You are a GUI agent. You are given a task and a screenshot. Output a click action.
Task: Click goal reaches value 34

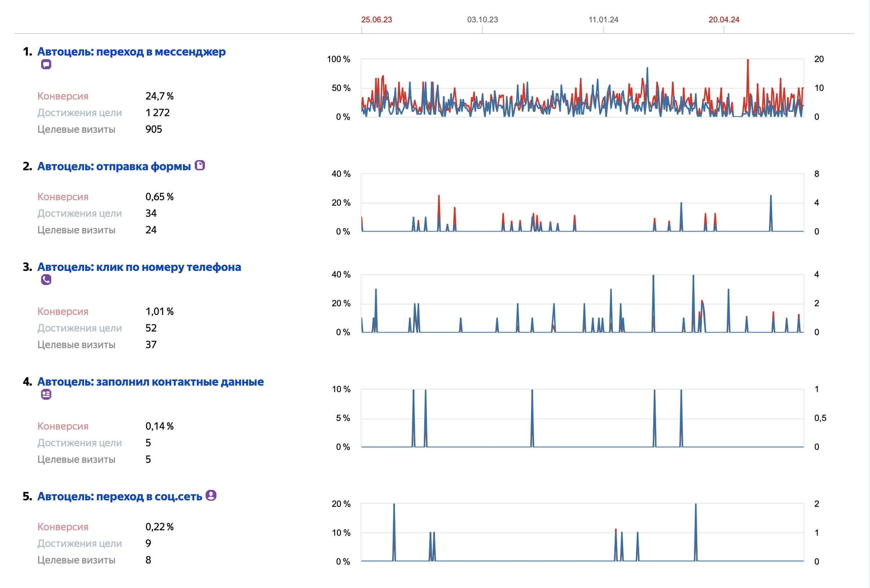point(151,213)
